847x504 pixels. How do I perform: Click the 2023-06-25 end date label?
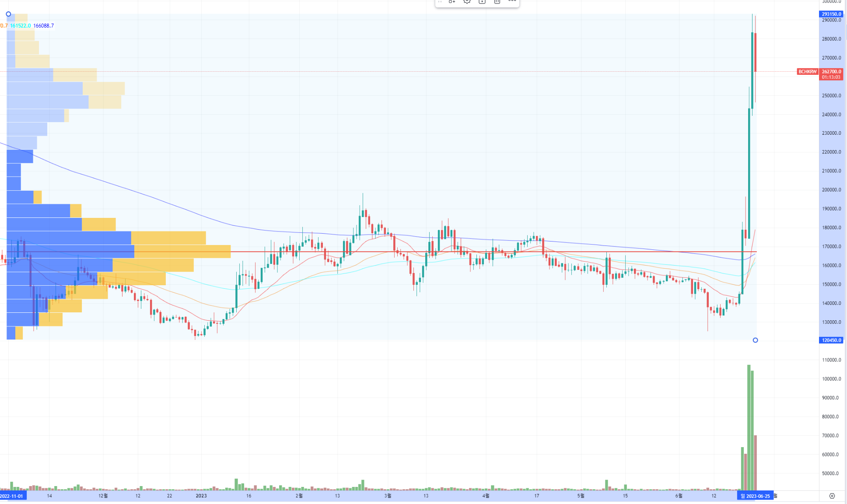755,496
